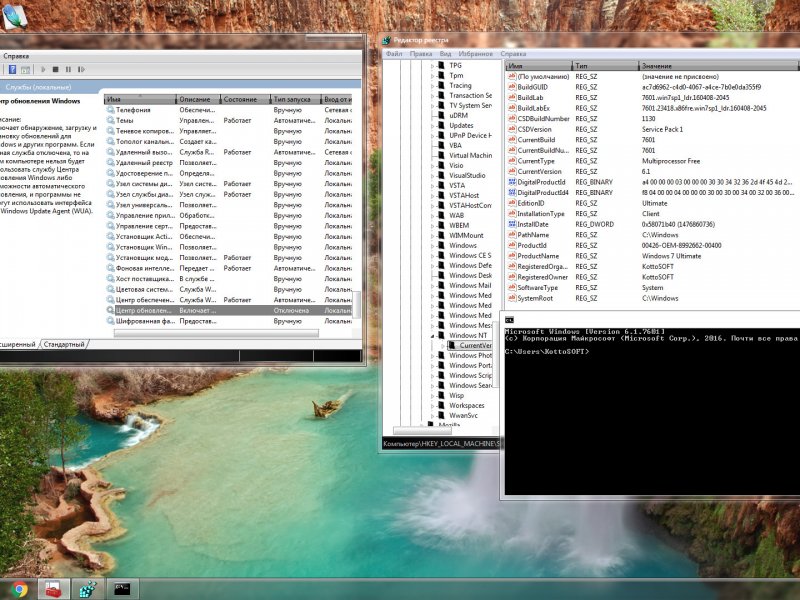This screenshot has height=600, width=800.
Task: Select the CurrentBuild registry value
Action: [x=536, y=140]
